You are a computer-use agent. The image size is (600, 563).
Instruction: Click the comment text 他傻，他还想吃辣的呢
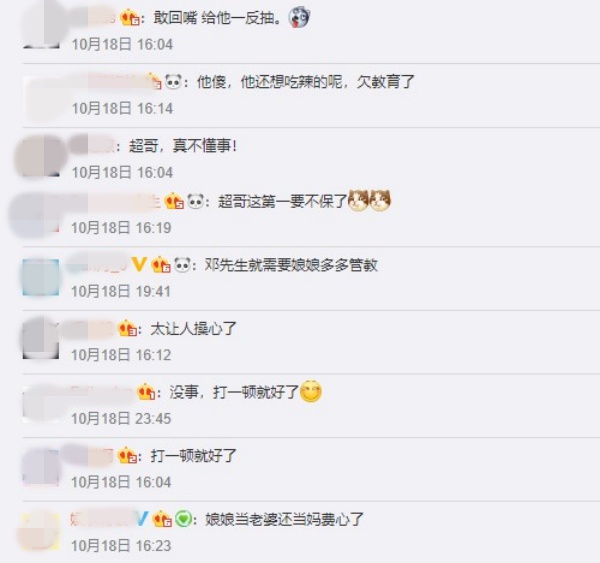pos(269,82)
